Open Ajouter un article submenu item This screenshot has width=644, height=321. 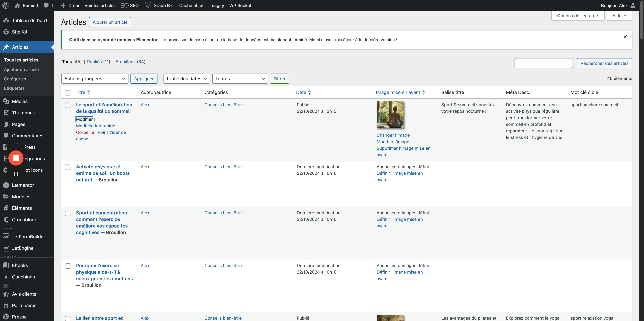coord(21,70)
